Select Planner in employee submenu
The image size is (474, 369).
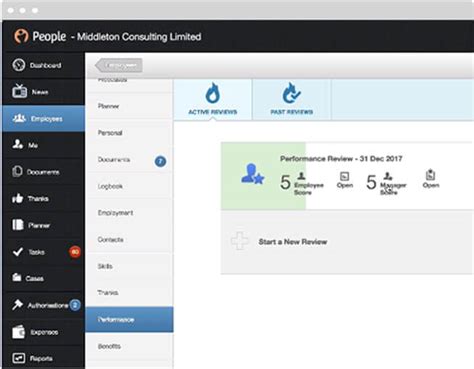(129, 106)
